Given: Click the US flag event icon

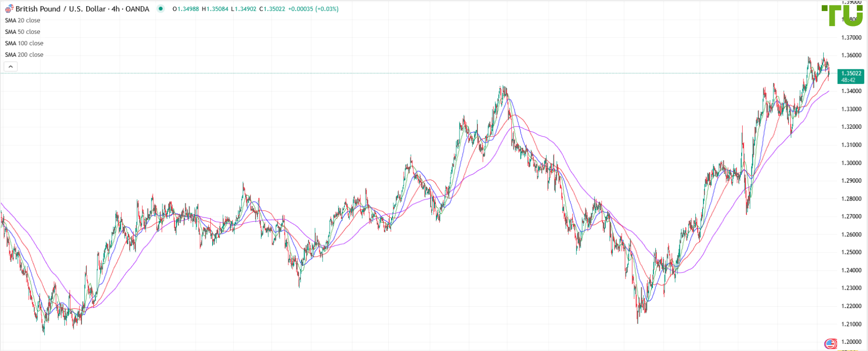Looking at the screenshot, I should pos(830,344).
